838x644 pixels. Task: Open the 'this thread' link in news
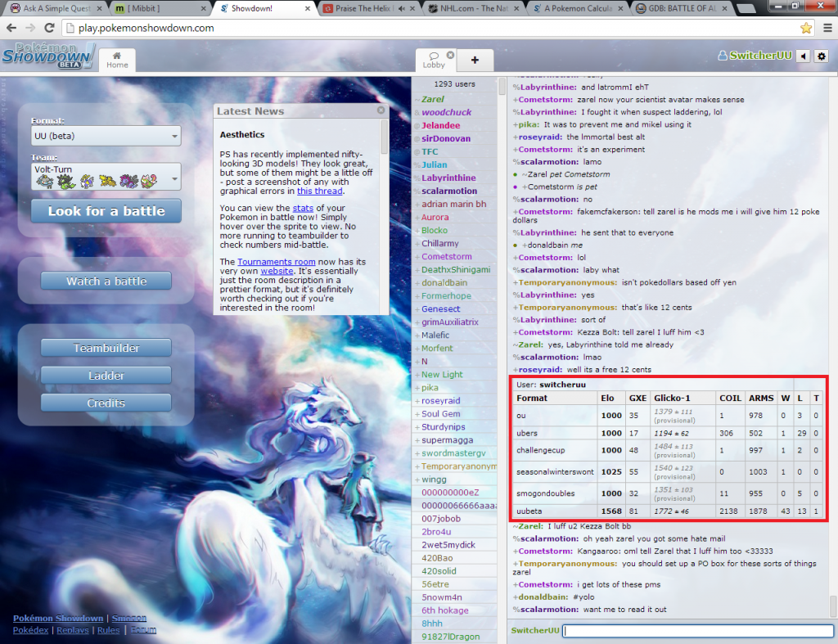[320, 191]
